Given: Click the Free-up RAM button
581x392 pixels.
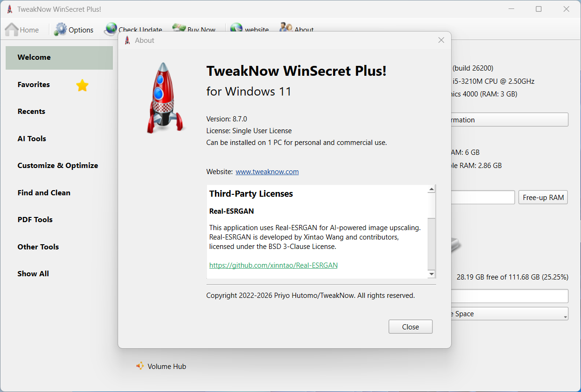Looking at the screenshot, I should pos(543,198).
